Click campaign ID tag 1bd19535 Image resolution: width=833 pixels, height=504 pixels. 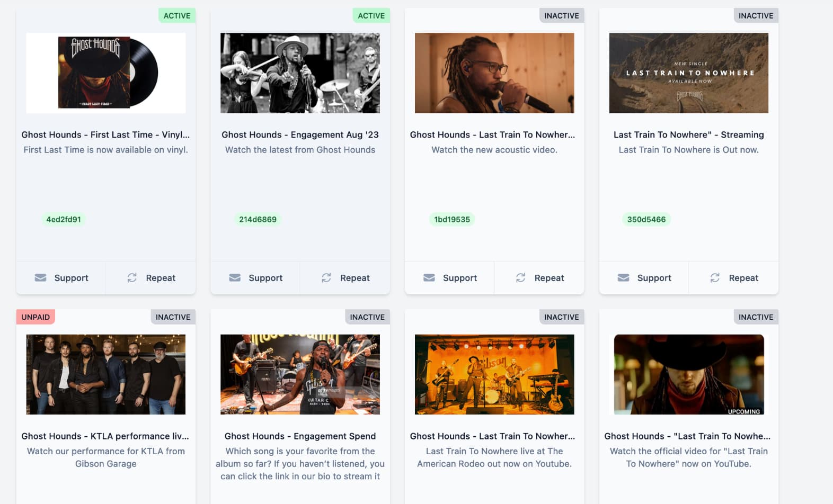click(452, 219)
